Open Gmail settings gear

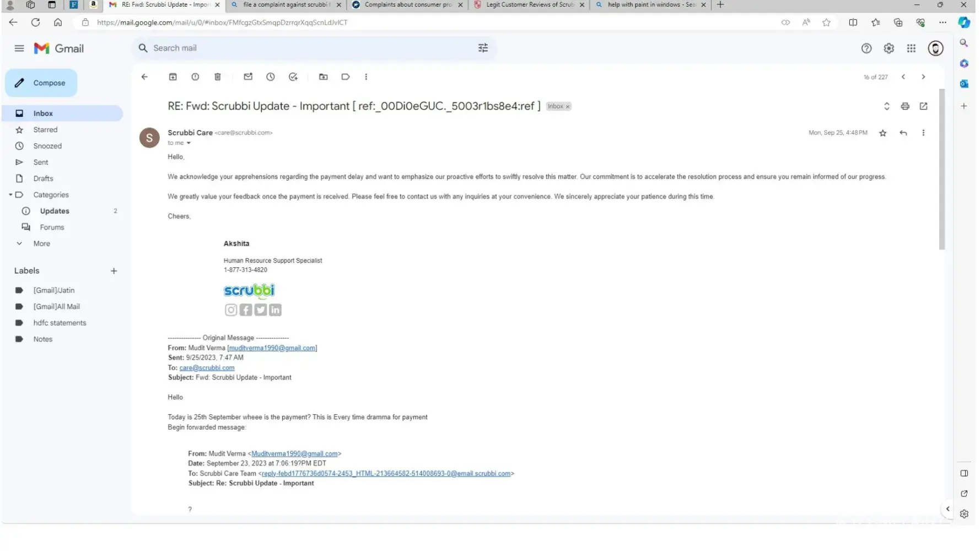pos(889,48)
